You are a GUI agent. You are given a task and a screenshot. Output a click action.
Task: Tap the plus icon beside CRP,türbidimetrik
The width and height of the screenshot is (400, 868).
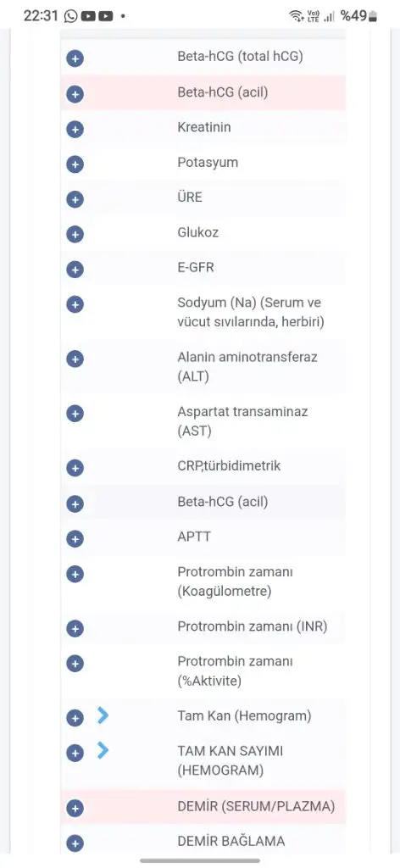pyautogui.click(x=75, y=468)
